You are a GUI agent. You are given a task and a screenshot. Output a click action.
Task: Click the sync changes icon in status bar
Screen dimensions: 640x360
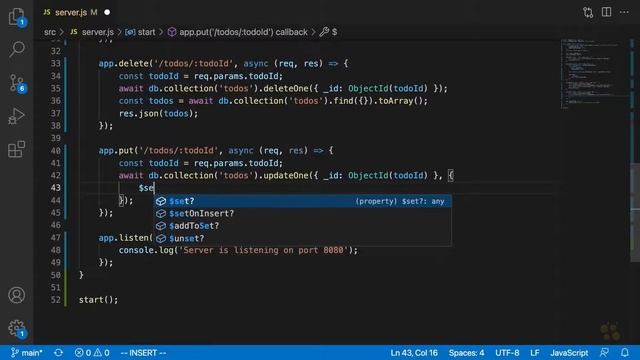tap(58, 353)
